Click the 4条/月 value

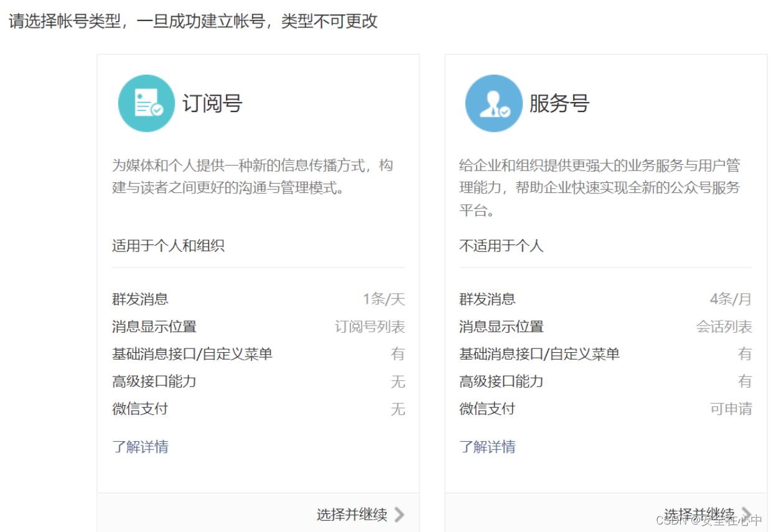point(731,299)
